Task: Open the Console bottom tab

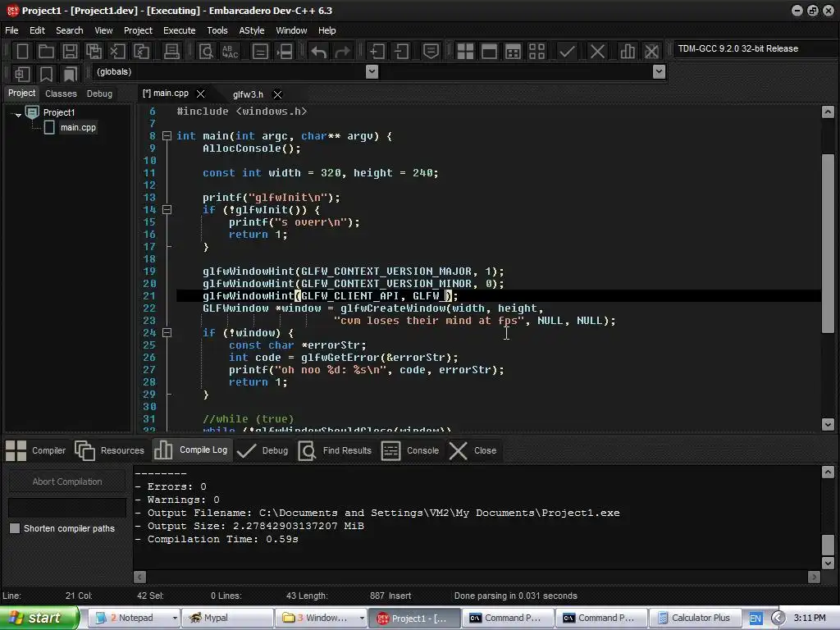Action: tap(410, 450)
